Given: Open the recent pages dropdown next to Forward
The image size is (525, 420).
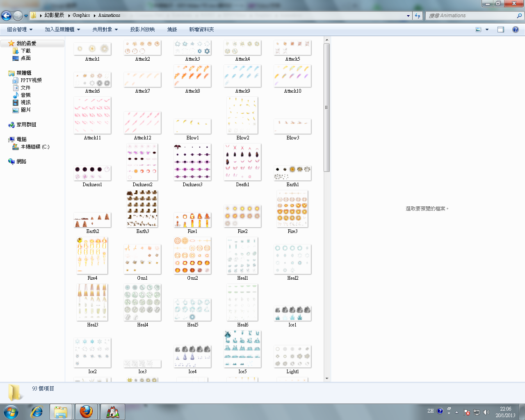Looking at the screenshot, I should tap(26, 16).
